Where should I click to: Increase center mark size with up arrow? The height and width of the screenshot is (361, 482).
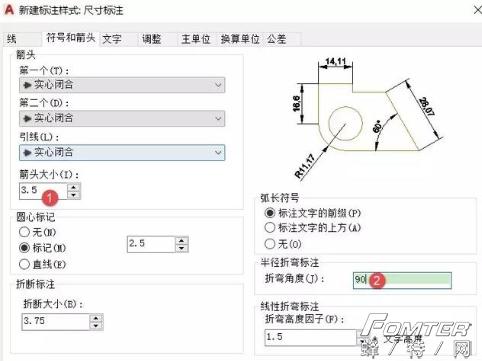click(x=182, y=240)
